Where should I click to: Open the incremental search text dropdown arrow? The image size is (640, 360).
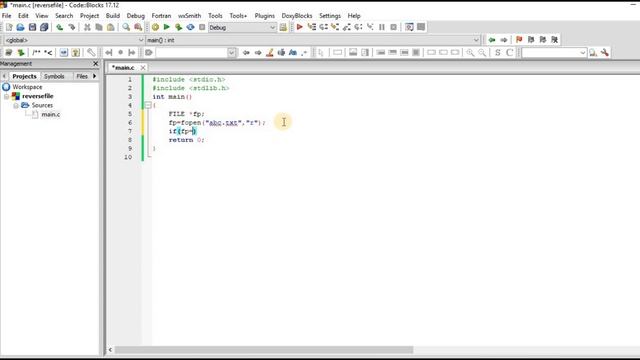(x=231, y=52)
